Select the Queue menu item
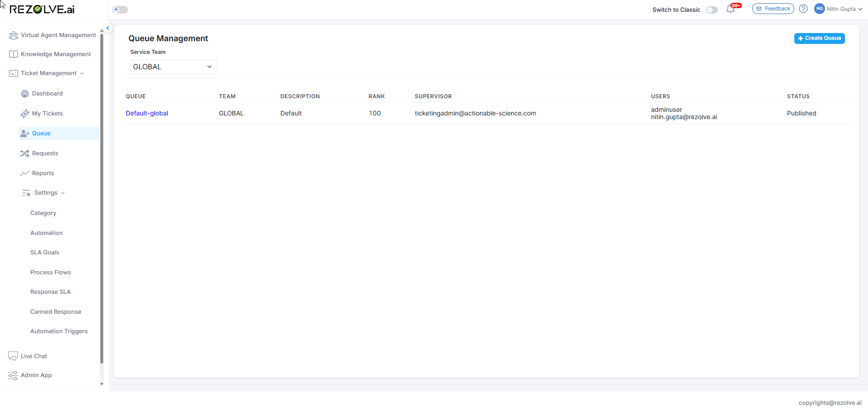 coord(59,134)
